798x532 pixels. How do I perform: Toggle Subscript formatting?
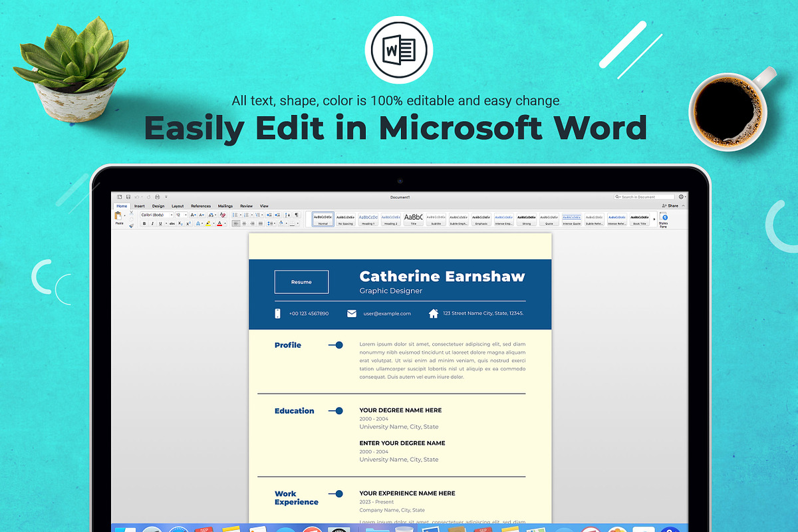click(x=180, y=223)
